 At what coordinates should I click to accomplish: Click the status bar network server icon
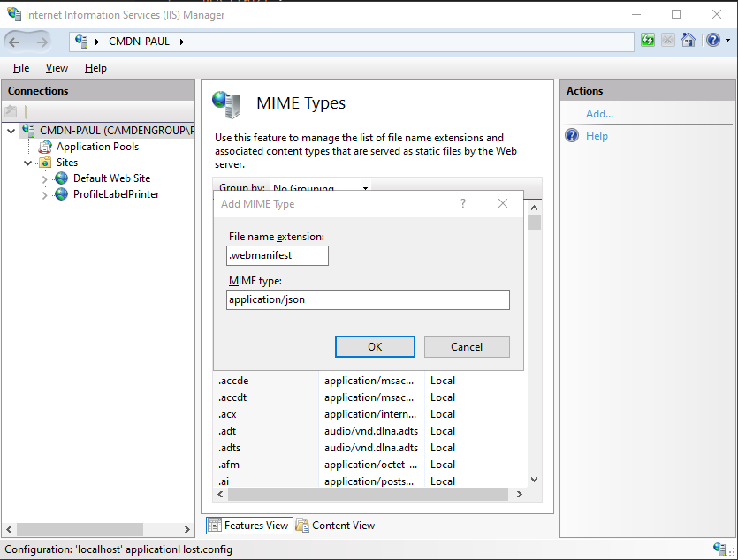719,549
